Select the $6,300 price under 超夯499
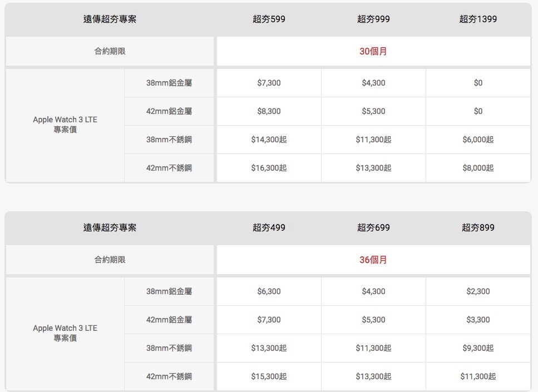The width and height of the screenshot is (538, 392). click(269, 291)
